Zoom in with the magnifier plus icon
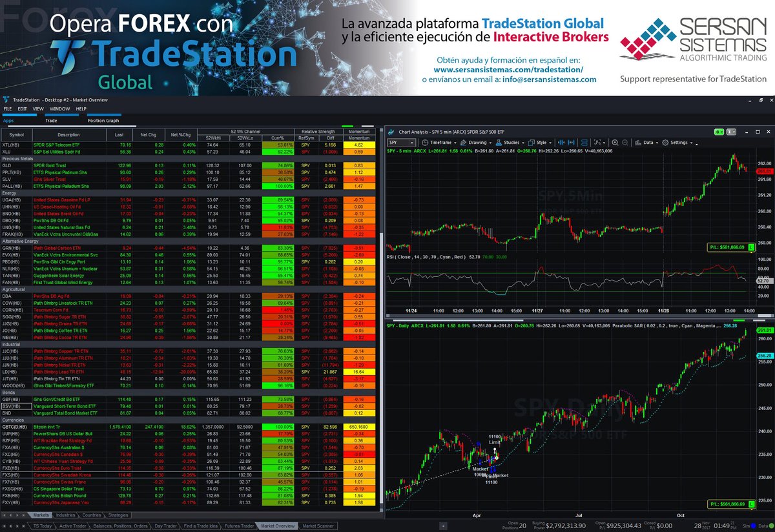 click(615, 142)
